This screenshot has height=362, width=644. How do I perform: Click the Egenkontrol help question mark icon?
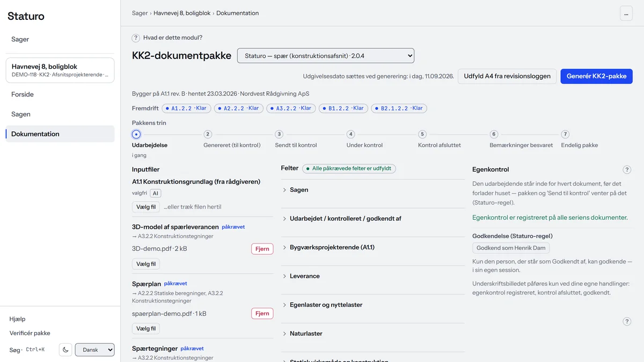(x=627, y=169)
